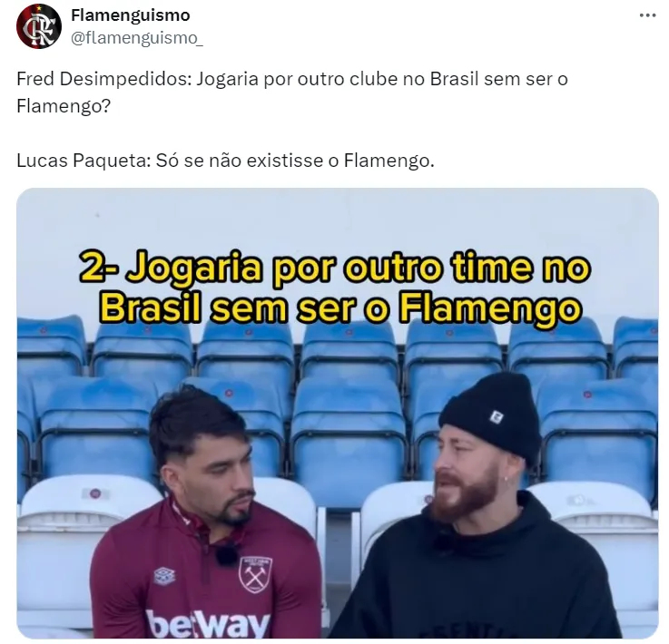The image size is (669, 644).
Task: Click the empty blue stadium seat in center
Action: (x=348, y=439)
